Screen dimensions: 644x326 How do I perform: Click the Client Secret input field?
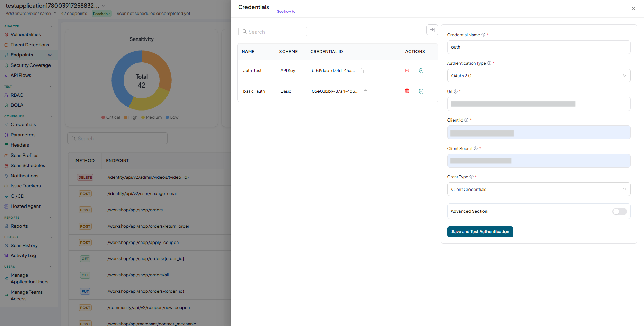click(x=539, y=161)
